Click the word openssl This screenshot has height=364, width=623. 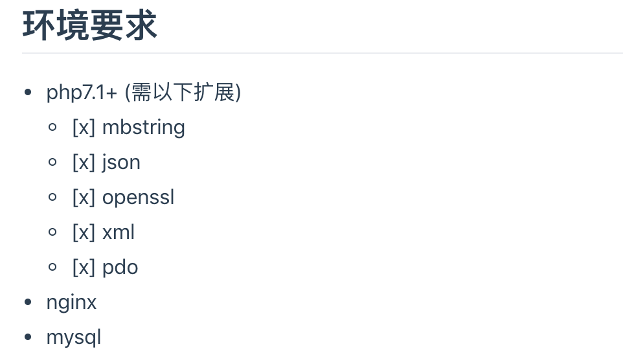(x=139, y=198)
